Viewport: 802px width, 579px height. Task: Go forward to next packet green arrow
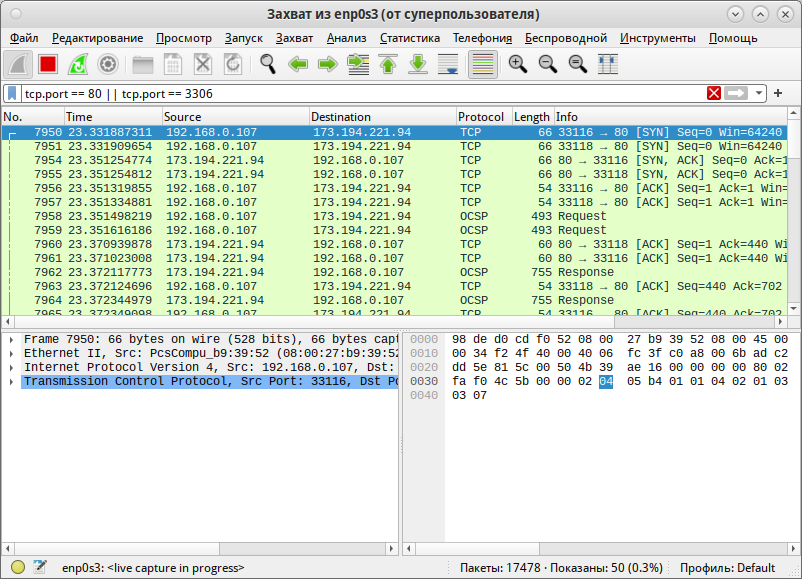(x=328, y=64)
